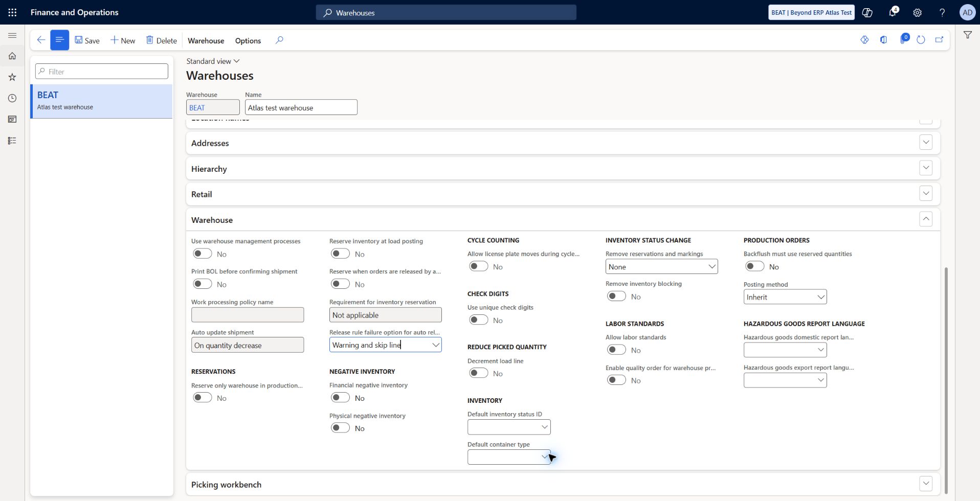This screenshot has height=501, width=980.
Task: Toggle Print BOL before confirming shipment
Action: (203, 284)
